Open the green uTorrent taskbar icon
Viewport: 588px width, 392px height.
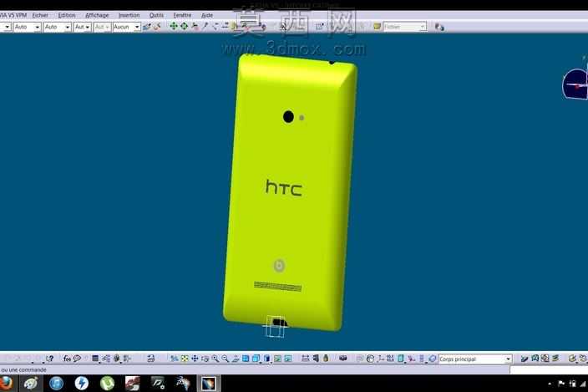[107, 384]
